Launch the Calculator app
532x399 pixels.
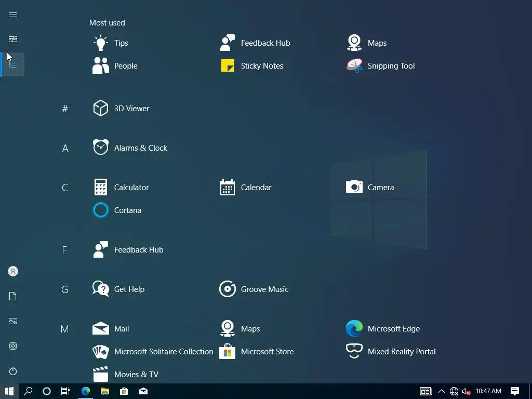[121, 187]
